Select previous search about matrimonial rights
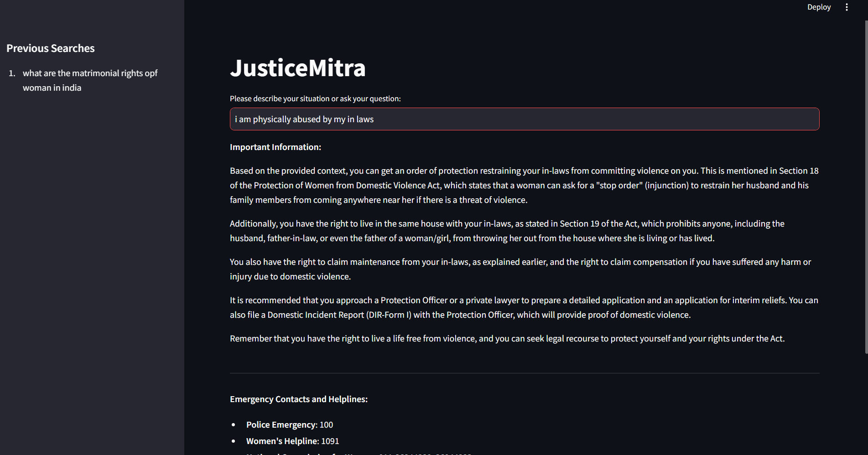 pyautogui.click(x=90, y=80)
